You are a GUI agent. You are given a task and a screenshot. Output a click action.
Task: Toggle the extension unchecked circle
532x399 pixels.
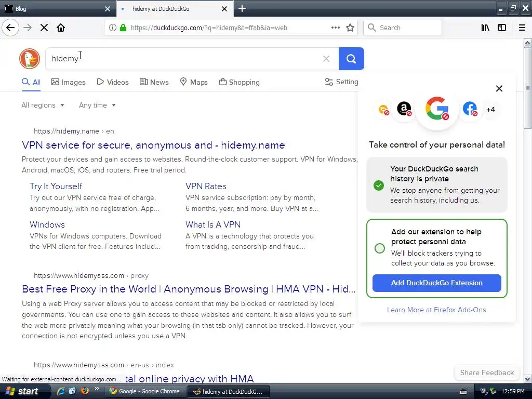pyautogui.click(x=380, y=248)
